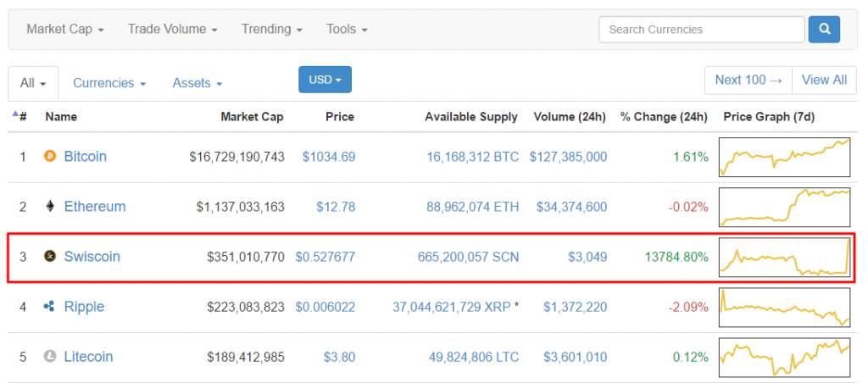Screen dimensions: 868x383
Task: Expand the Trending menu
Action: click(x=271, y=30)
